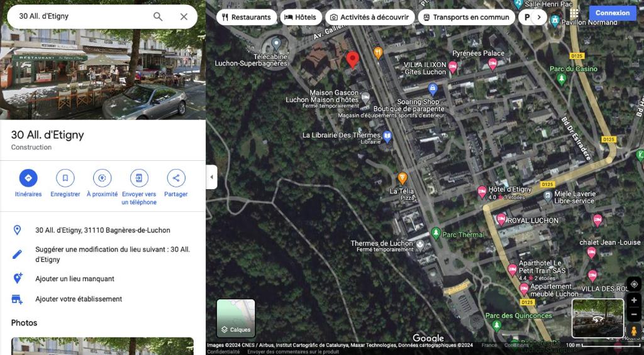This screenshot has height=355, width=644.
Task: Click the Parc Thermal green marker
Action: (x=436, y=233)
